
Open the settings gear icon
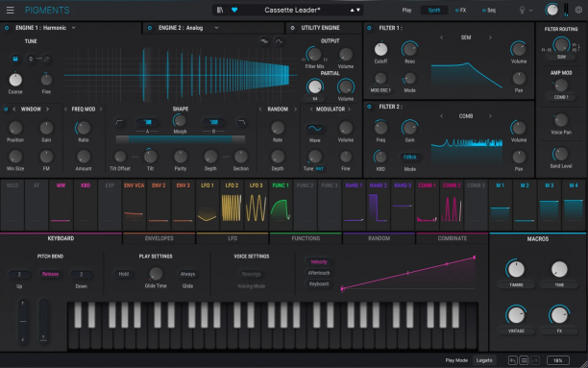tap(579, 11)
